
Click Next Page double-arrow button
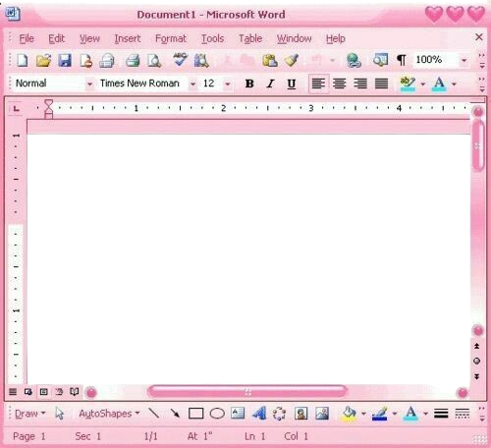pos(477,376)
